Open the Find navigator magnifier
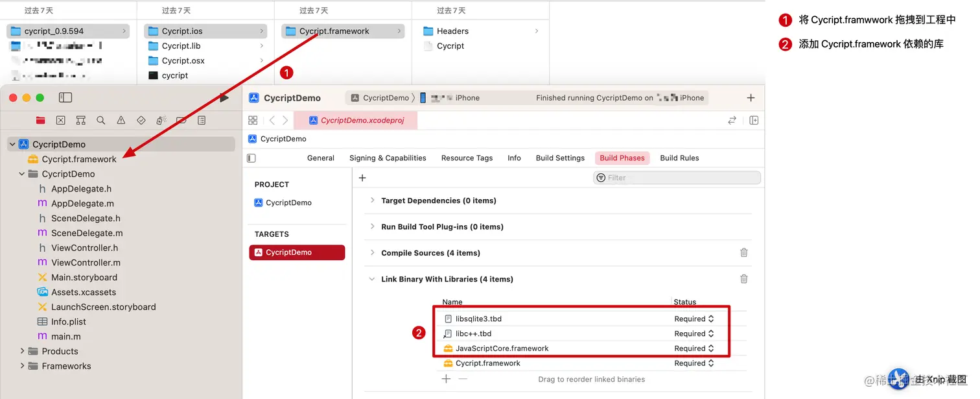 [100, 120]
